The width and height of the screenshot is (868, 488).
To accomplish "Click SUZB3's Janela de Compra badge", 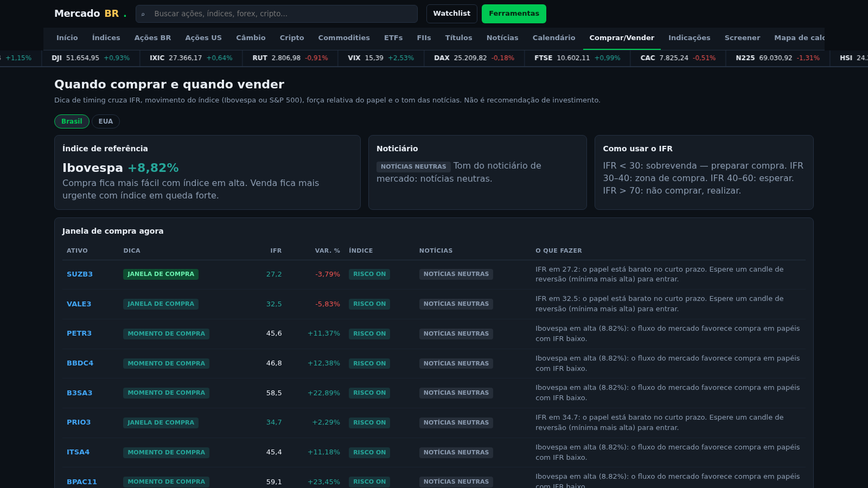I will pos(161,274).
